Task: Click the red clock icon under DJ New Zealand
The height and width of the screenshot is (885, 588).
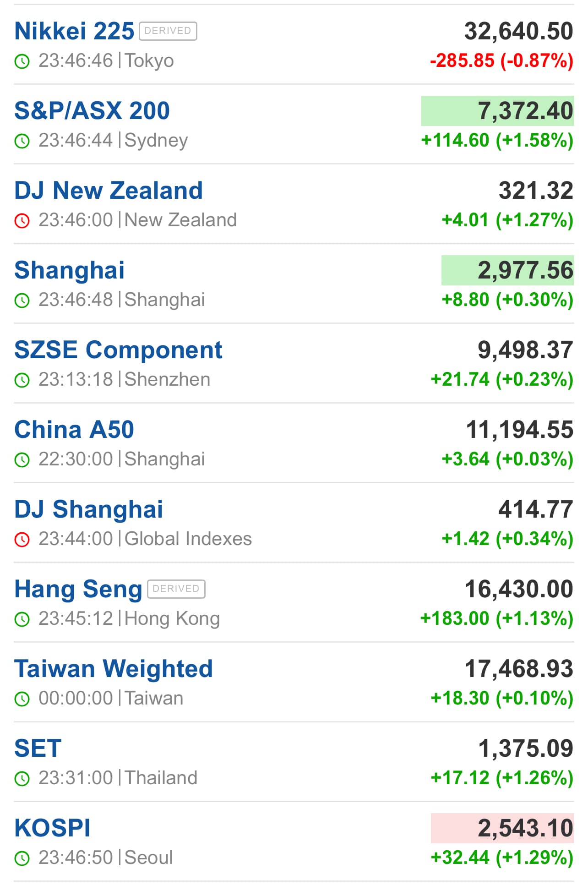Action: tap(22, 220)
